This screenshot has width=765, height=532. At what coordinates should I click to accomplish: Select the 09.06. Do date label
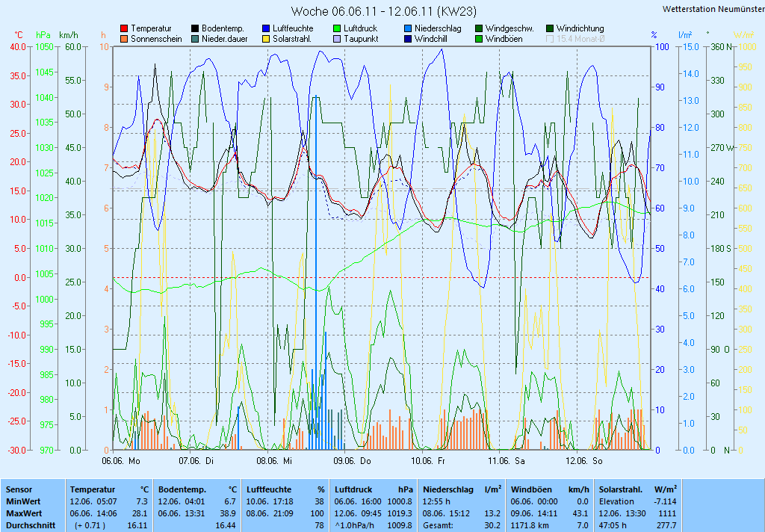353,461
